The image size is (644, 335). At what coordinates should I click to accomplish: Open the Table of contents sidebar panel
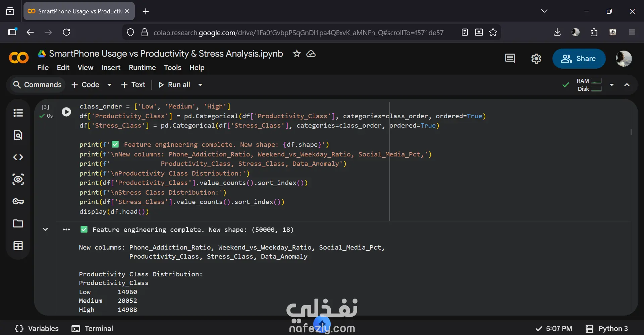pos(18,113)
